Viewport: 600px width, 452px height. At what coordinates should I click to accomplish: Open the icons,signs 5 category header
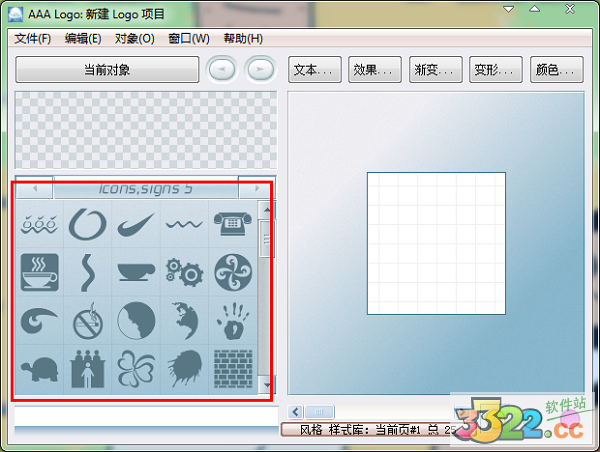point(145,188)
